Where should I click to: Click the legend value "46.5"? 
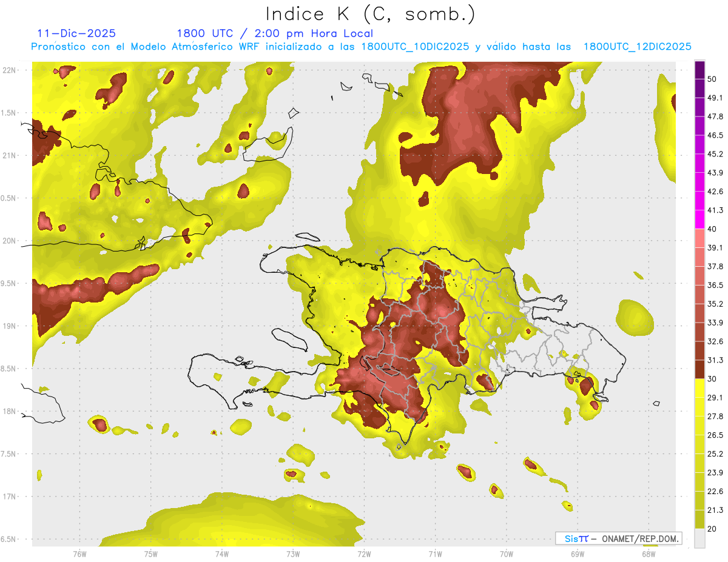(x=715, y=135)
